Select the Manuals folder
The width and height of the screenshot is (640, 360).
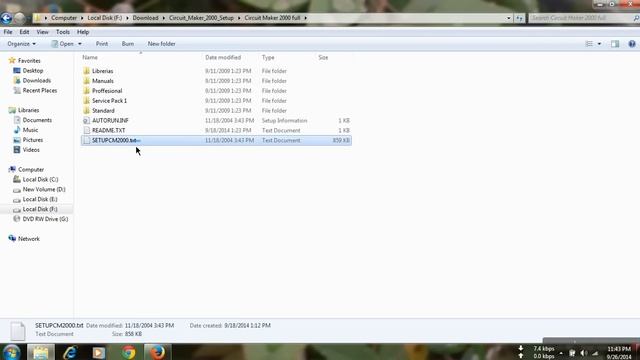coord(102,81)
